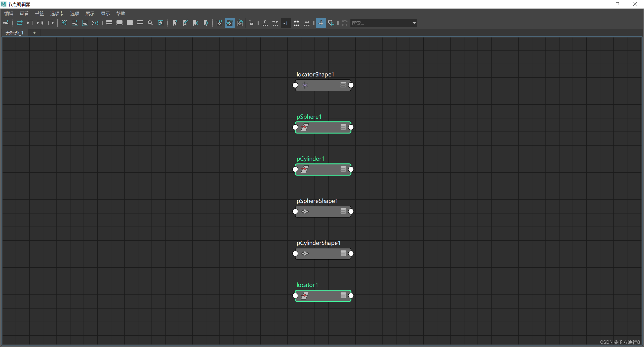This screenshot has height=347, width=644.
Task: Click the graph layout arrow icon
Action: tap(95, 23)
